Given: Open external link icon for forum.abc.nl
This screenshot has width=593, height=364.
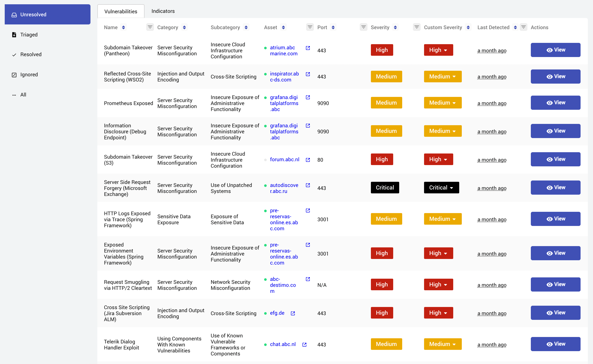Looking at the screenshot, I should point(308,160).
